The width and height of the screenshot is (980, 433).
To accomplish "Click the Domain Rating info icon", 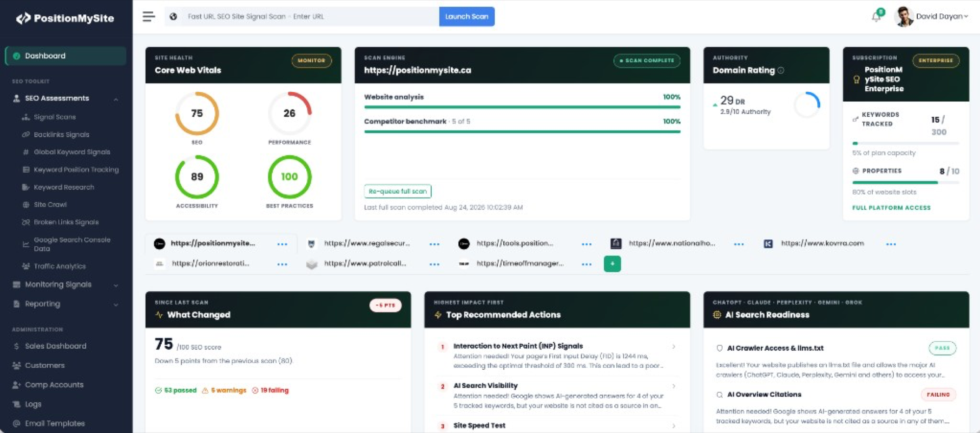I will point(781,70).
